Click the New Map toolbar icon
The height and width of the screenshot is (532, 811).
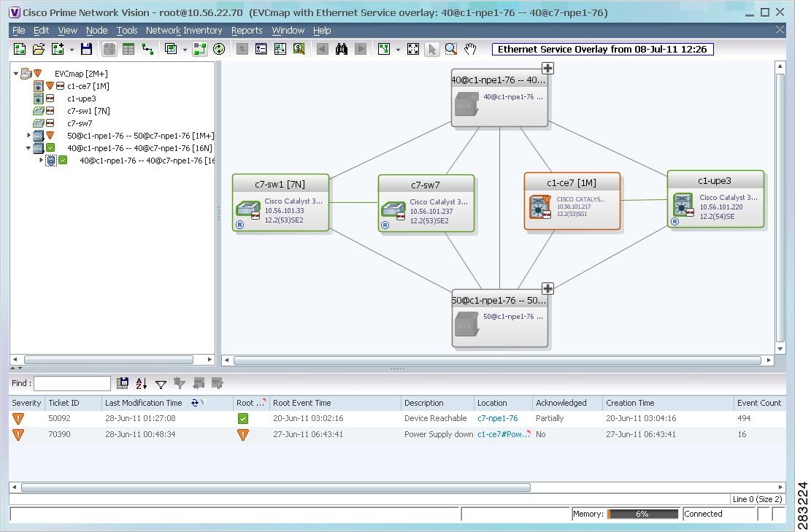(20, 49)
